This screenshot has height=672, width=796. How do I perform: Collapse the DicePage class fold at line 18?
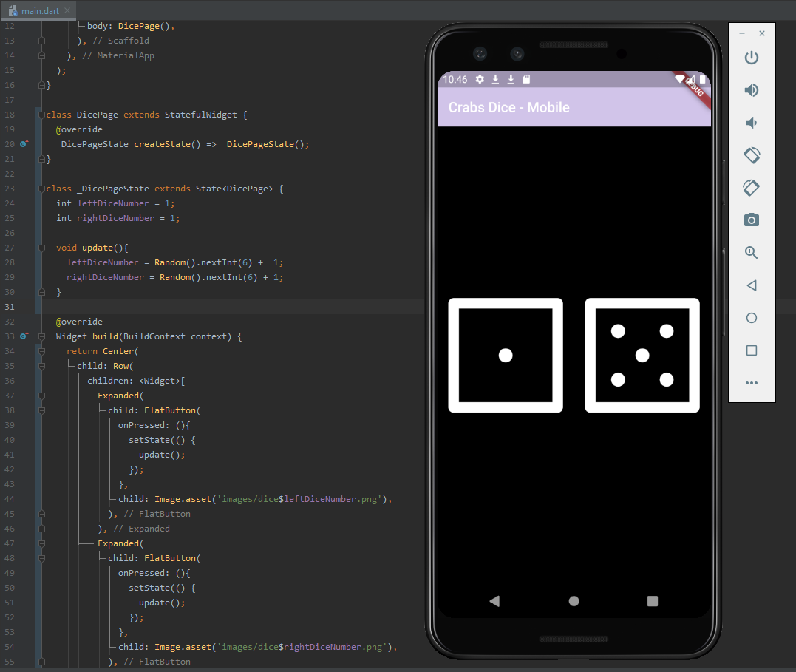tap(41, 115)
